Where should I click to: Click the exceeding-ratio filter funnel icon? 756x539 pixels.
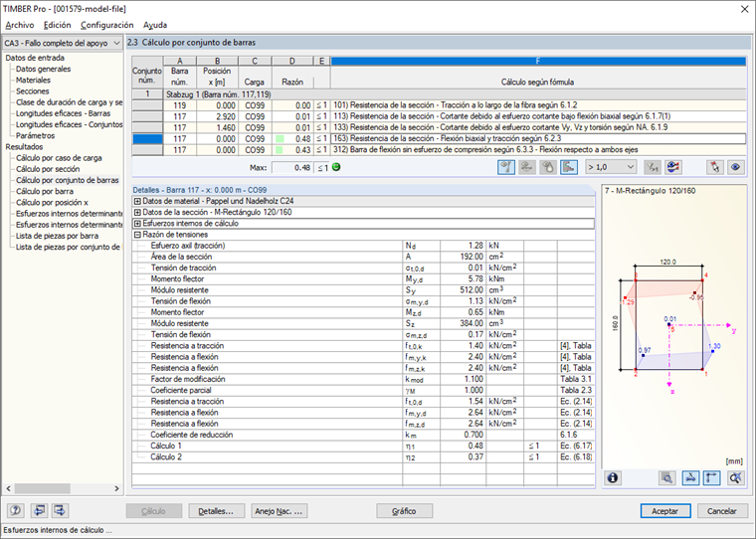tap(652, 167)
